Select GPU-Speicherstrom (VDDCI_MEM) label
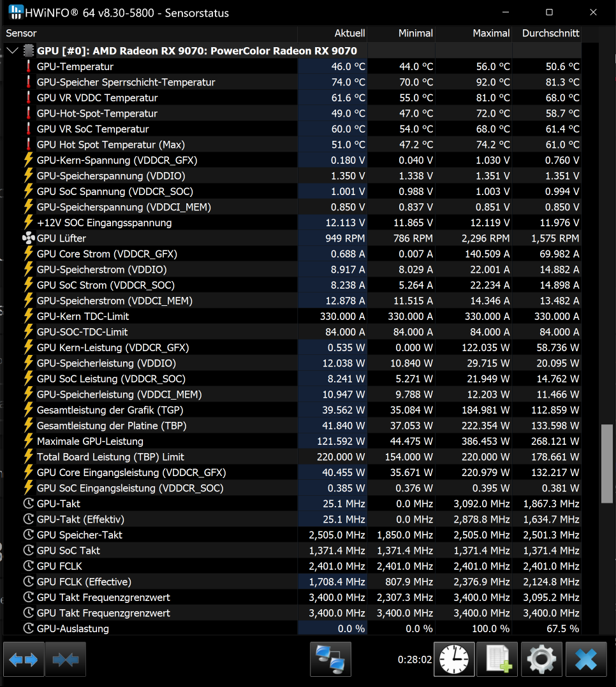The width and height of the screenshot is (616, 687). (114, 301)
